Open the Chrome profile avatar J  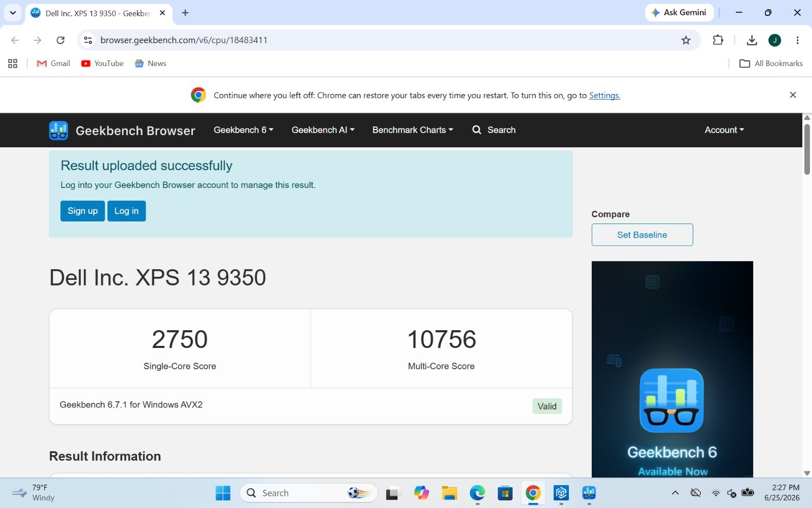[774, 40]
